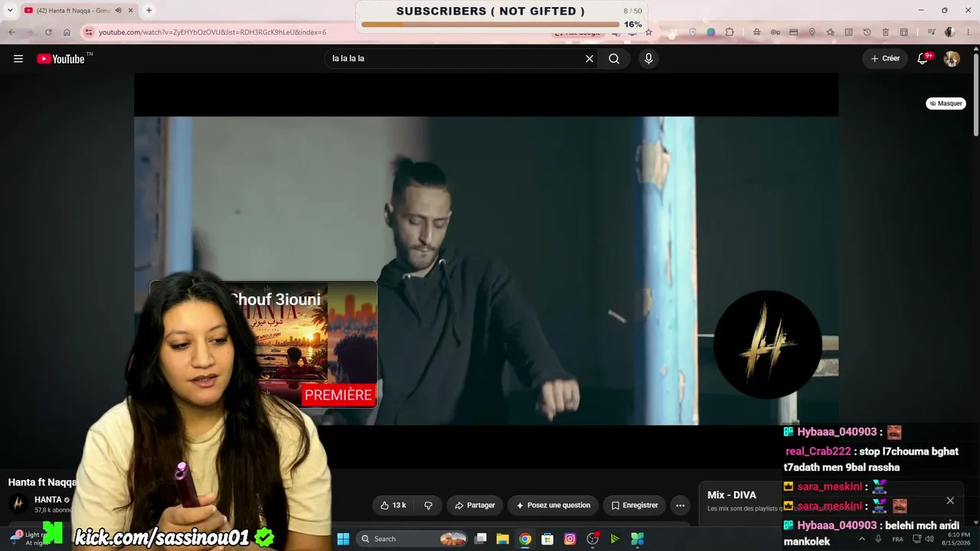980x551 pixels.
Task: Open browsing history clock icon
Action: pyautogui.click(x=867, y=32)
